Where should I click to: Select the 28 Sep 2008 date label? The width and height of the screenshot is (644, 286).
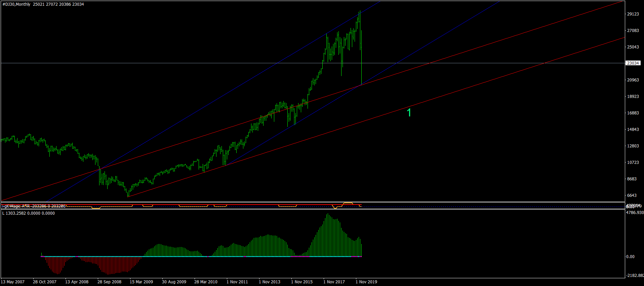pyautogui.click(x=109, y=282)
